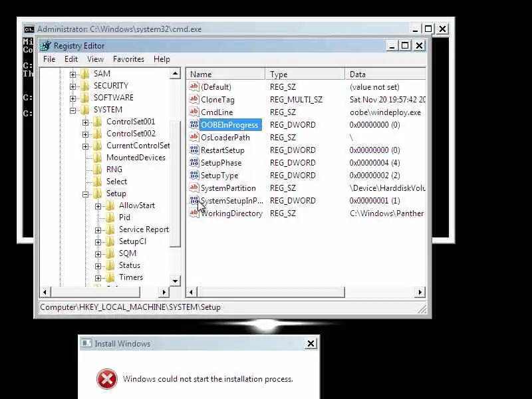Select the SetupPhase DWORD icon
532x399 pixels.
[194, 162]
